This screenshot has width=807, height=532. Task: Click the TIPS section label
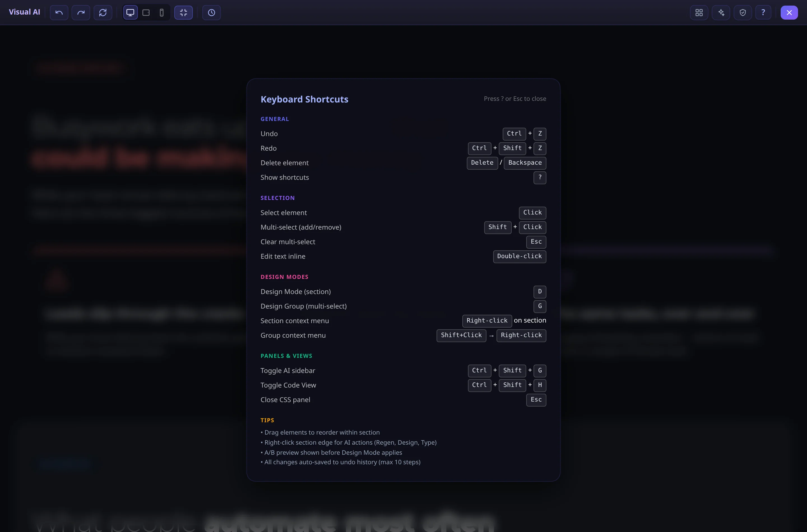[x=267, y=420]
